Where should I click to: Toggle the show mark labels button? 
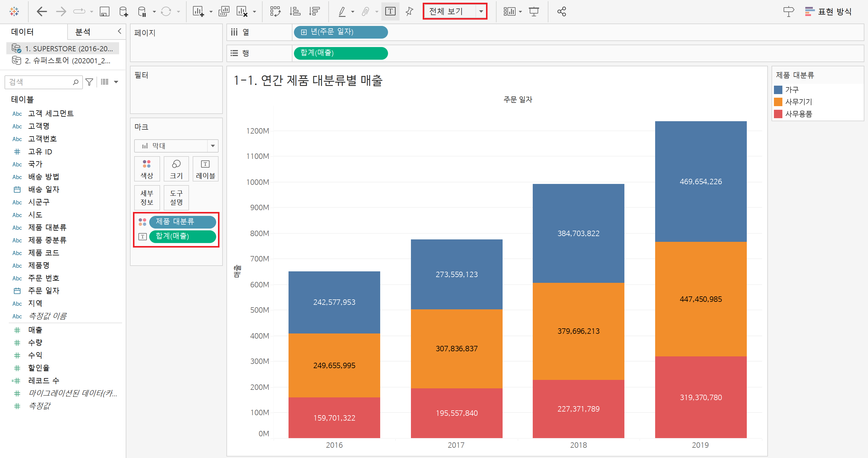(x=390, y=12)
